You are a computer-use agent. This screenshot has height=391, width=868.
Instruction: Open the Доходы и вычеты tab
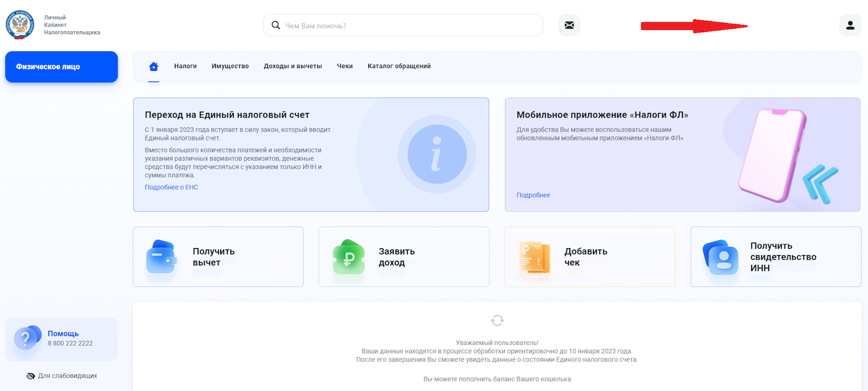(292, 66)
